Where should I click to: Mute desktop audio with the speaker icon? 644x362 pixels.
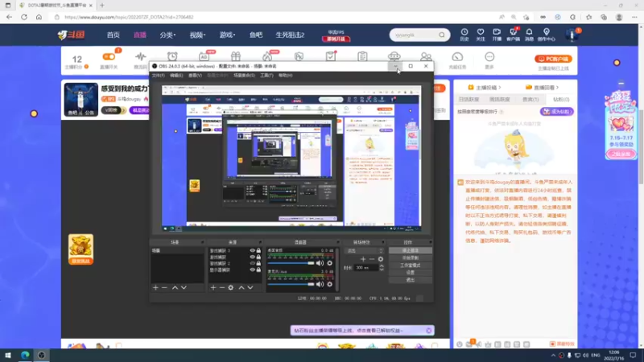tap(320, 263)
